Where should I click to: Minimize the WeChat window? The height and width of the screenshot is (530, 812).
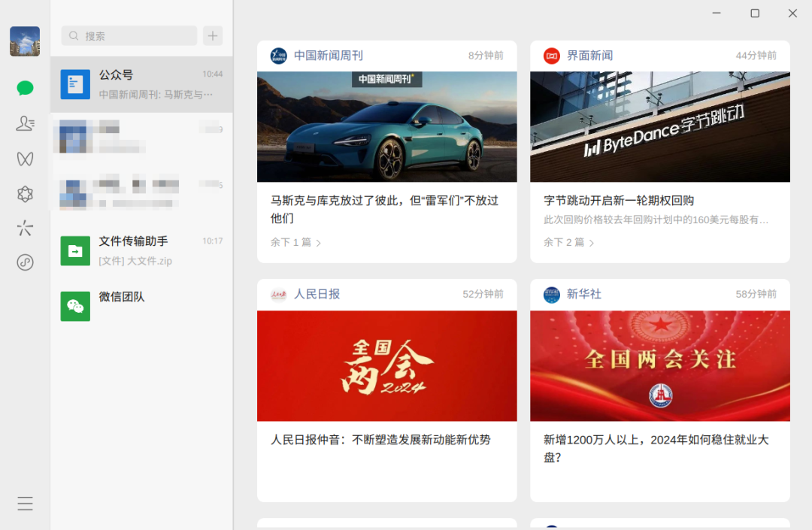click(x=717, y=13)
